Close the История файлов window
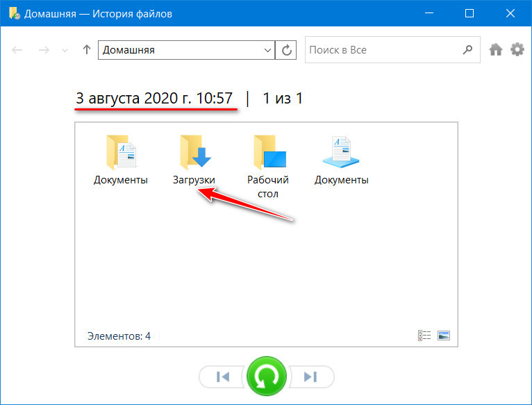This screenshot has height=405, width=532. tap(510, 13)
